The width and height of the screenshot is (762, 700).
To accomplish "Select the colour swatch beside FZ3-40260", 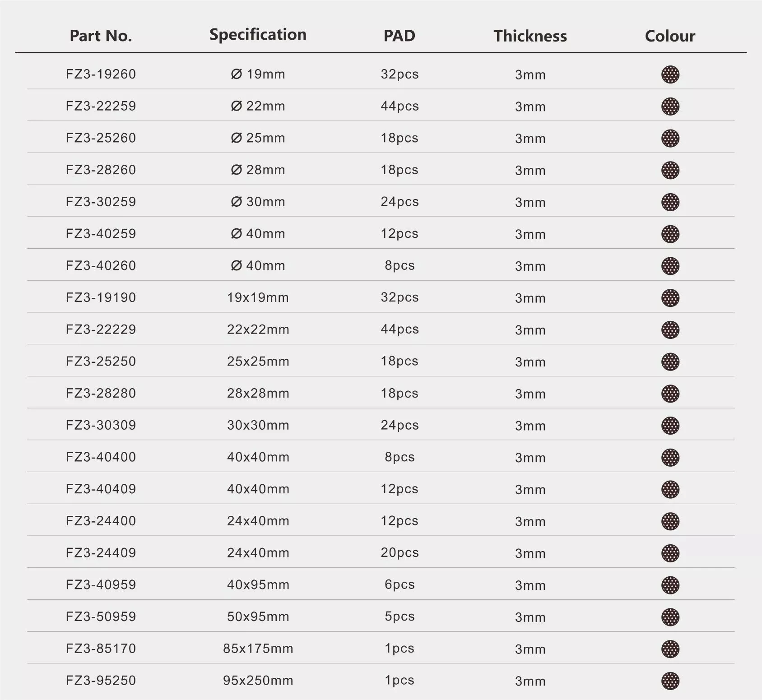I will click(x=670, y=266).
